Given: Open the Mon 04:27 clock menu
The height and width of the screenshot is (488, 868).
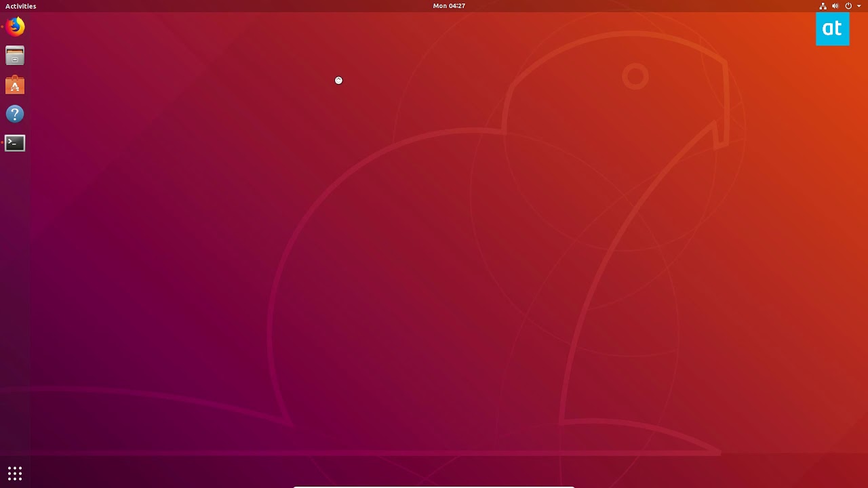Looking at the screenshot, I should (449, 6).
